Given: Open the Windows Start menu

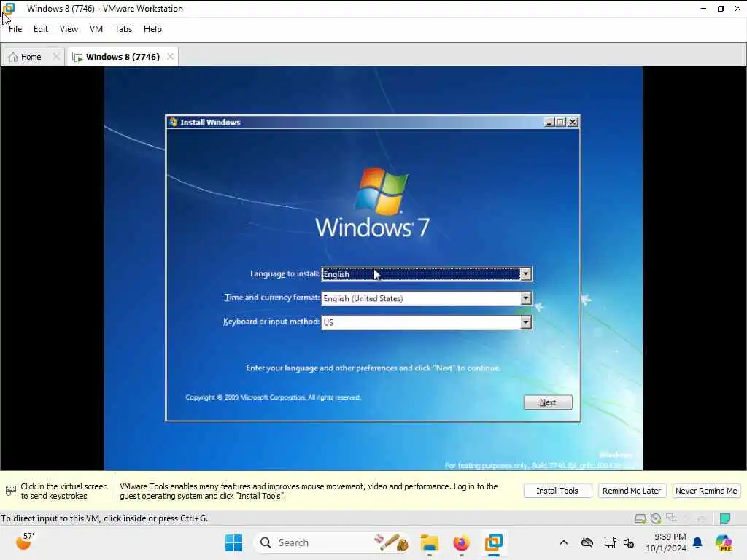Looking at the screenshot, I should 233,542.
